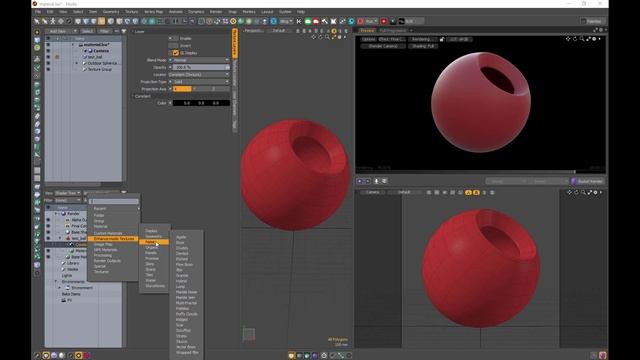Image resolution: width=640 pixels, height=360 pixels.
Task: Click the gear settings icon in perspective viewport
Action: (340, 37)
